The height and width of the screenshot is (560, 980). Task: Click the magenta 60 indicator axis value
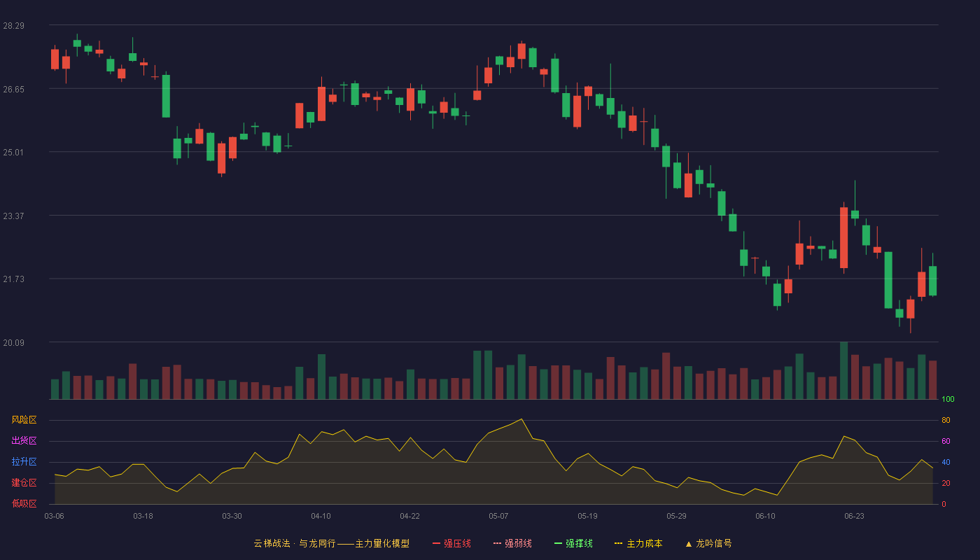point(946,441)
